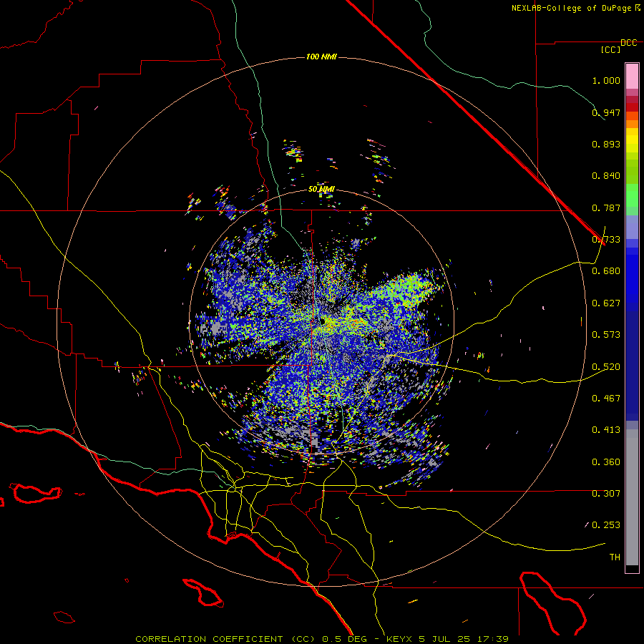The image size is (644, 644).
Task: Select the 0.947 scale value
Action: [x=606, y=112]
